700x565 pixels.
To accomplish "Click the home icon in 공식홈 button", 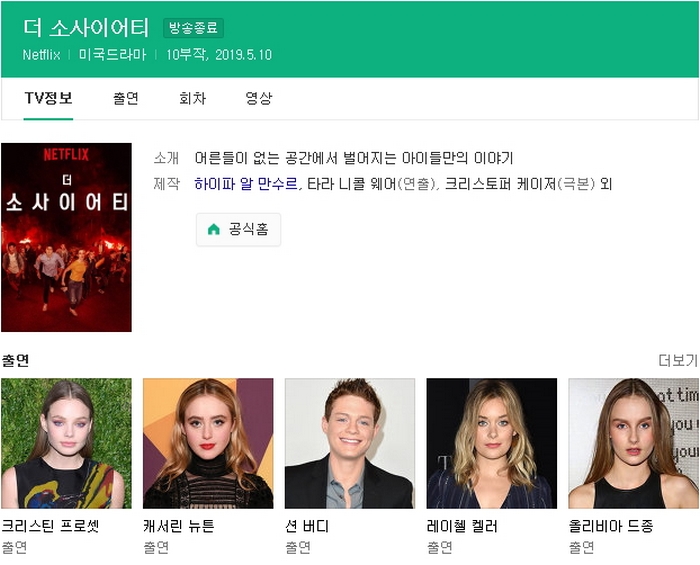I will tap(213, 230).
